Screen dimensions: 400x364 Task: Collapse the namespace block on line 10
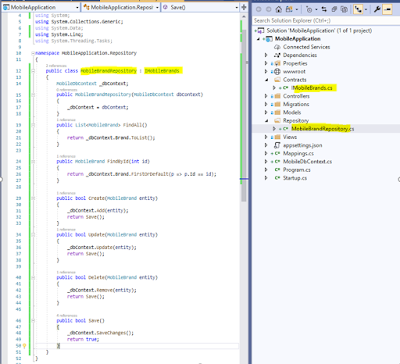(x=33, y=53)
